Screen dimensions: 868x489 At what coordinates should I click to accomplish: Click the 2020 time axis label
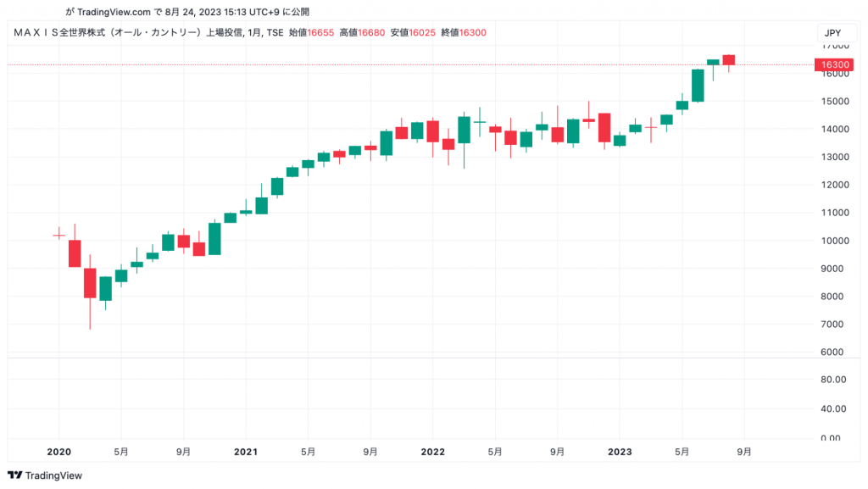58,452
